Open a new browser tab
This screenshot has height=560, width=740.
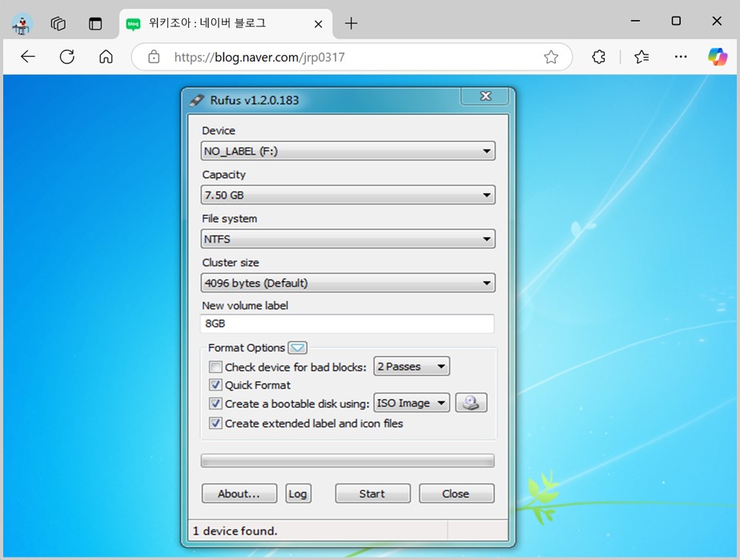(x=351, y=23)
